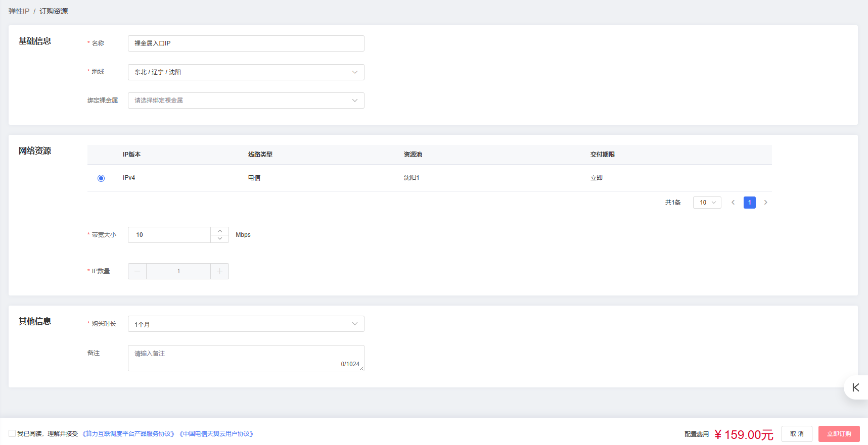Go to previous page of network resources
Image resolution: width=868 pixels, height=445 pixels.
click(x=733, y=203)
